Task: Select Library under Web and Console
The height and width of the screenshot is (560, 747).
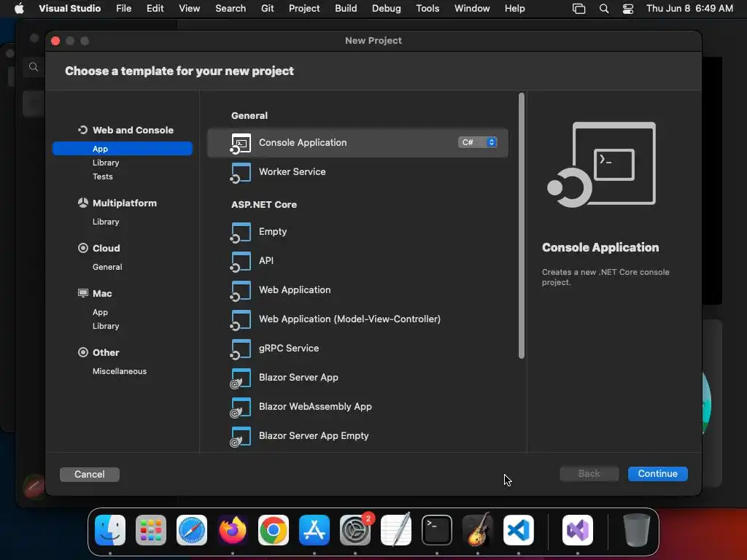Action: pos(106,163)
